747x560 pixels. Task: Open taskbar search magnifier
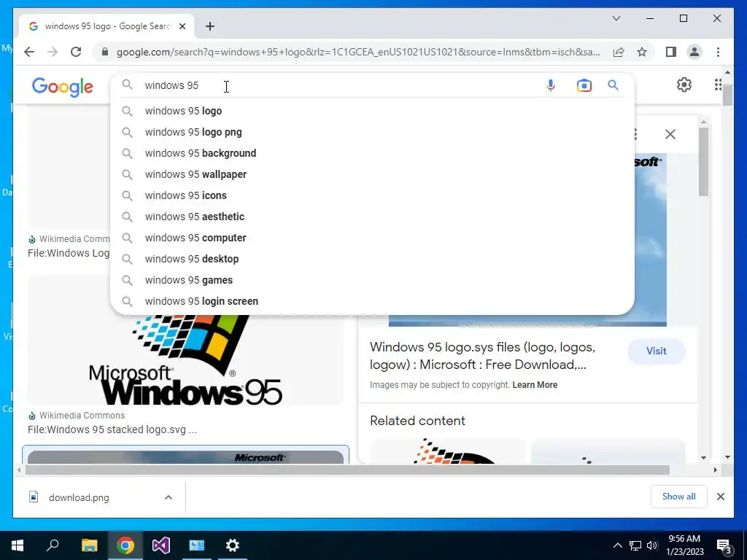pos(53,545)
